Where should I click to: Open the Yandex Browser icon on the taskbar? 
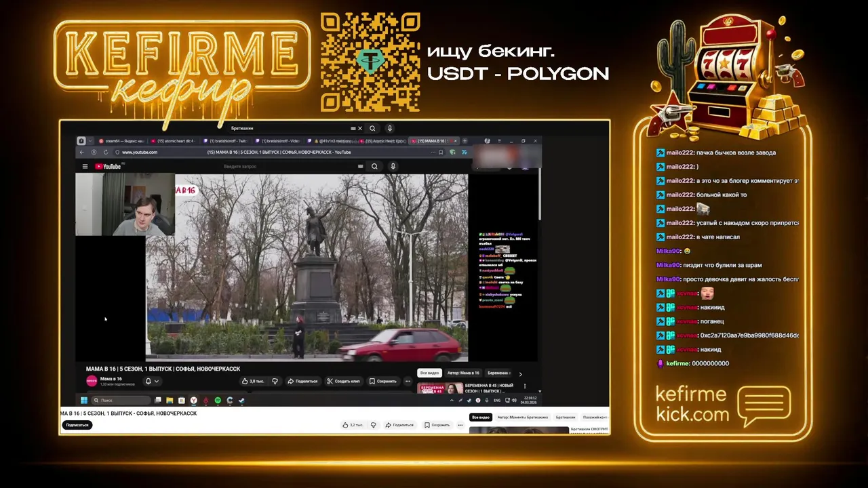pos(193,400)
